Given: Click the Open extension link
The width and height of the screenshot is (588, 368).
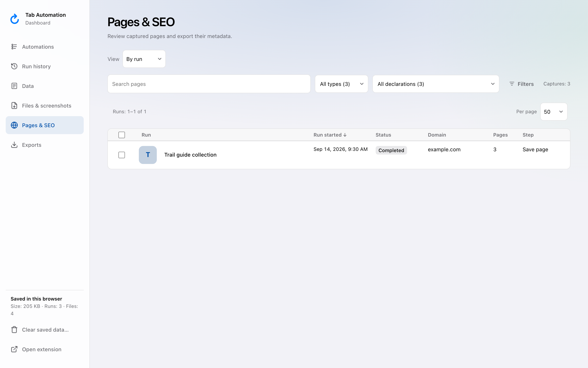Looking at the screenshot, I should tap(45, 349).
